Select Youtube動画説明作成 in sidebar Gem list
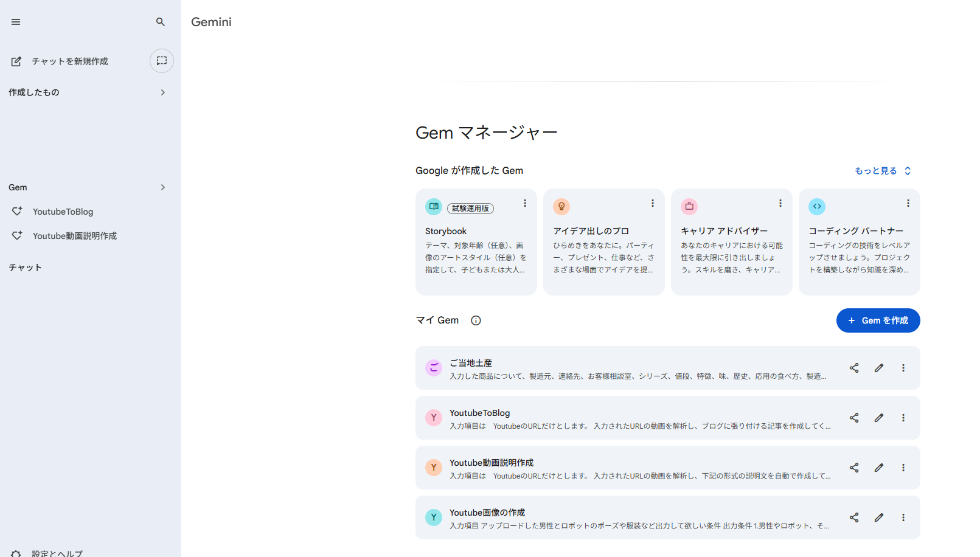980x557 pixels. 74,236
